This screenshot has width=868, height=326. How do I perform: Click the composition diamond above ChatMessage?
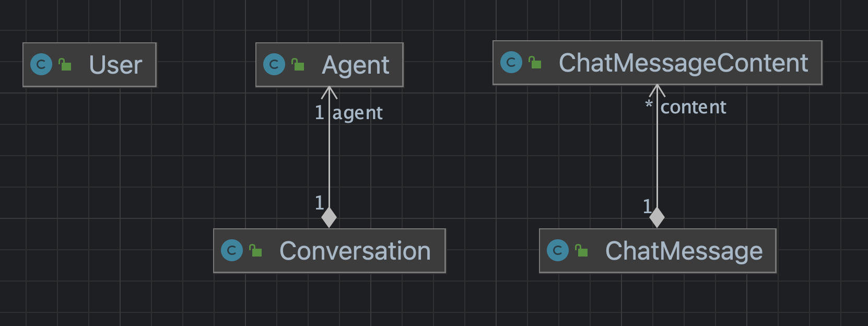click(657, 217)
